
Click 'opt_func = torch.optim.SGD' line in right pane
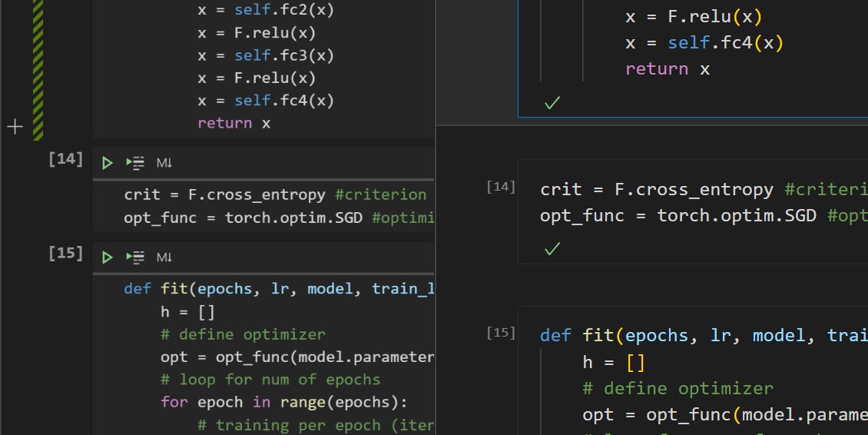704,215
